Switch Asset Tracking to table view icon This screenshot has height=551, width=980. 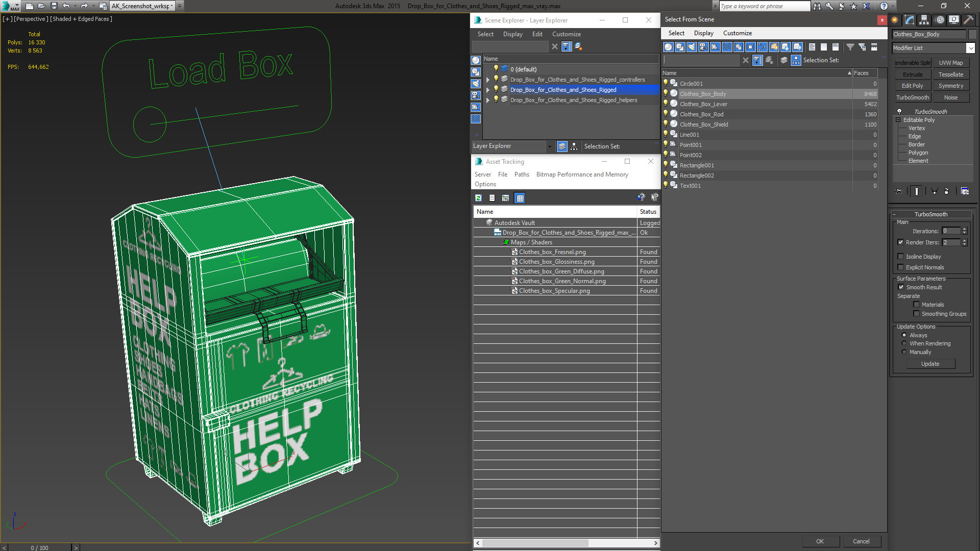pyautogui.click(x=520, y=198)
